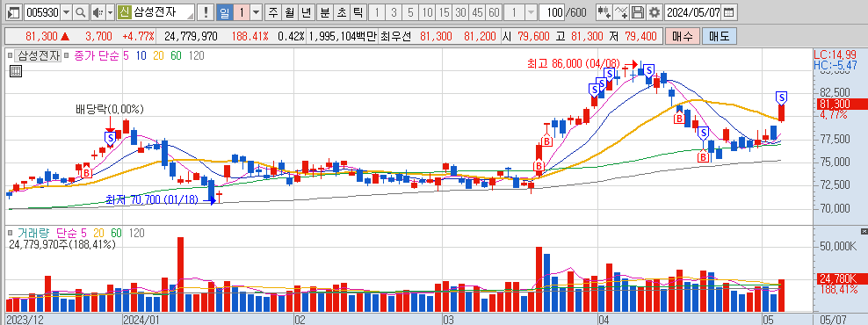Select the 일 daily chart period
This screenshot has height=325, width=868.
point(224,12)
